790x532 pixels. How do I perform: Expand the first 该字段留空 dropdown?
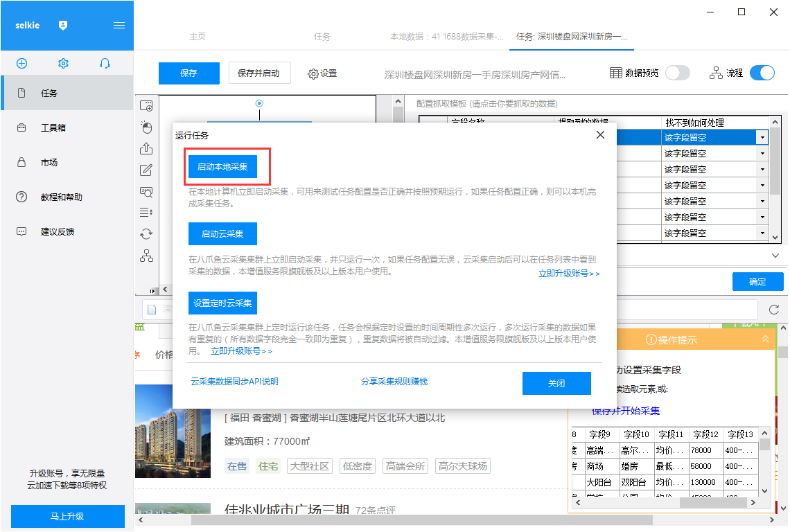762,138
